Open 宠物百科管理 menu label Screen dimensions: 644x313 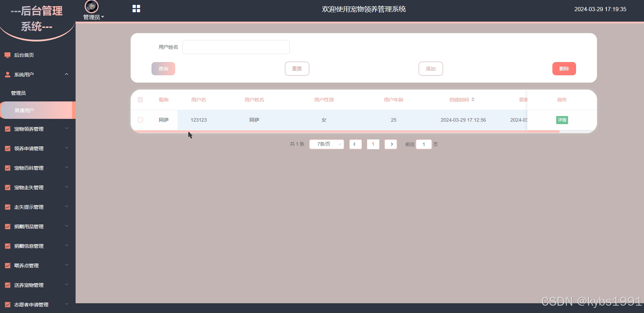29,168
